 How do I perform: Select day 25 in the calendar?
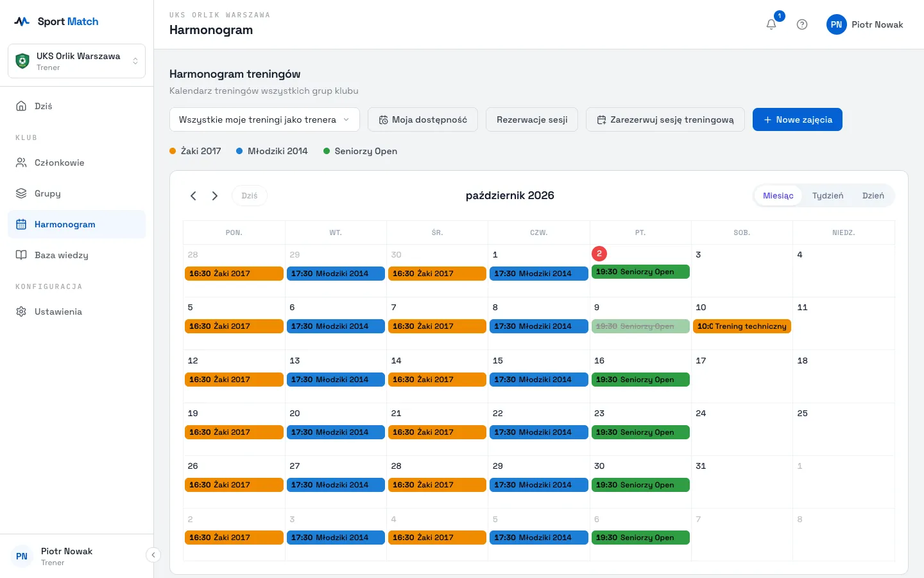point(803,414)
